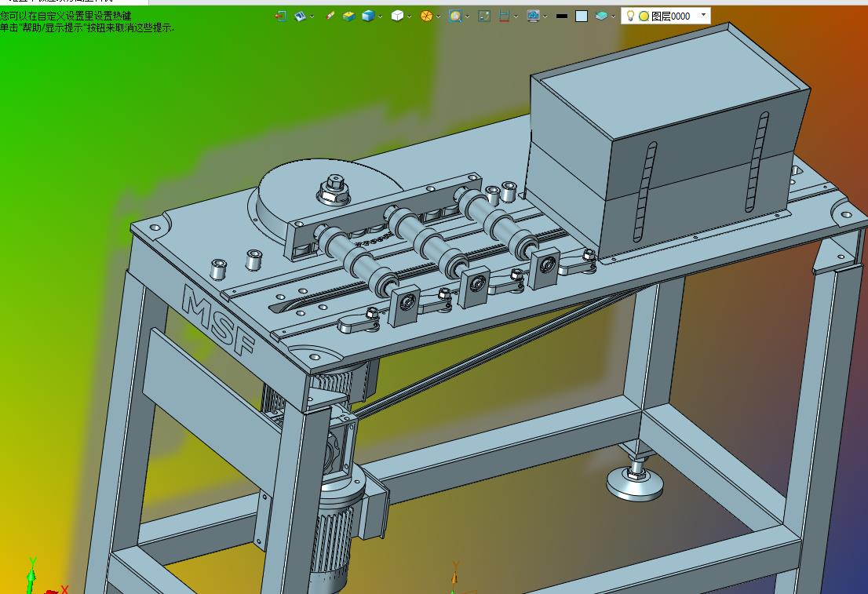Click the magnifier zoom icon
Image resolution: width=868 pixels, height=594 pixels.
[455, 16]
